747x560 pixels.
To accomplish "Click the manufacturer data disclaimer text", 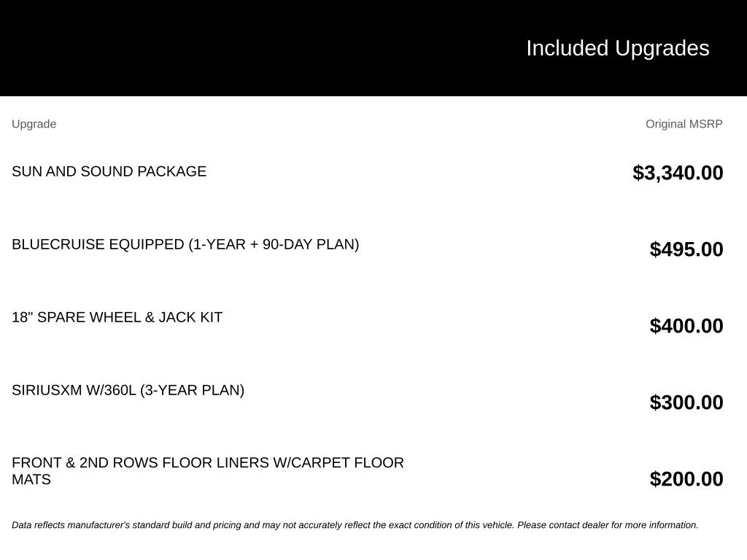I will [x=355, y=525].
